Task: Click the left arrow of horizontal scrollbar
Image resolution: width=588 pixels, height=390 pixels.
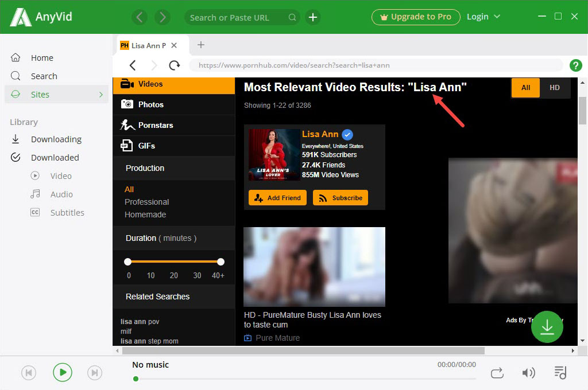Action: click(117, 350)
